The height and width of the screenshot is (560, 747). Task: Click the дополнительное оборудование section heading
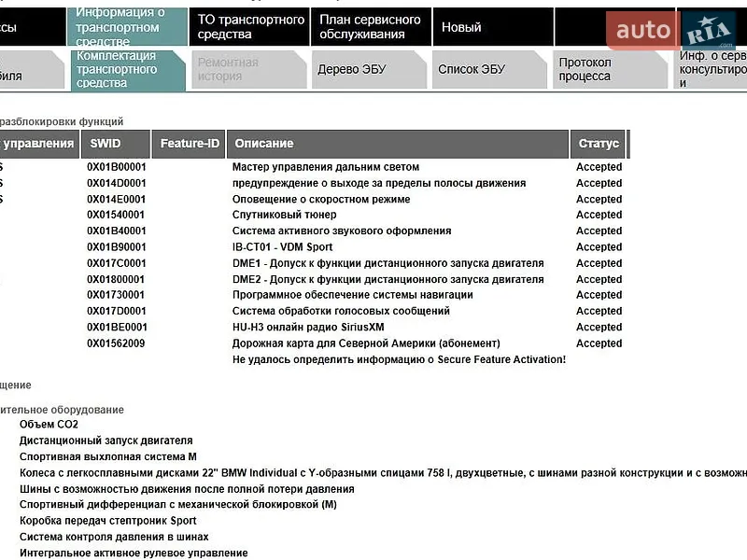pos(62,410)
